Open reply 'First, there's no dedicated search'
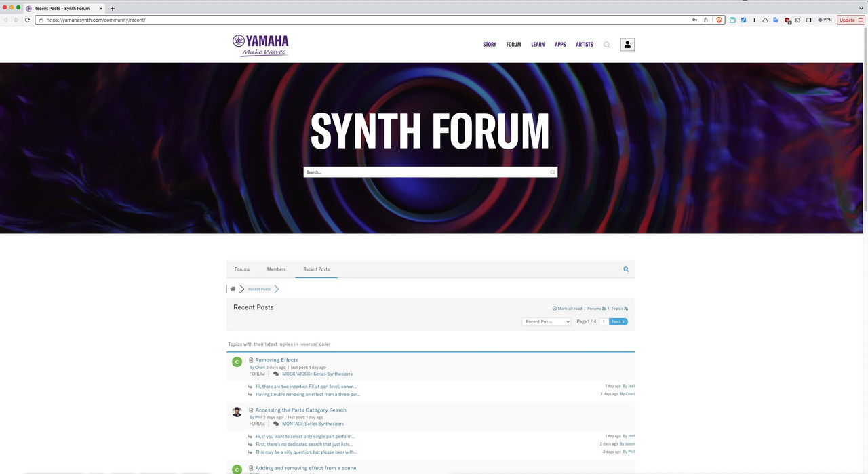 304,444
